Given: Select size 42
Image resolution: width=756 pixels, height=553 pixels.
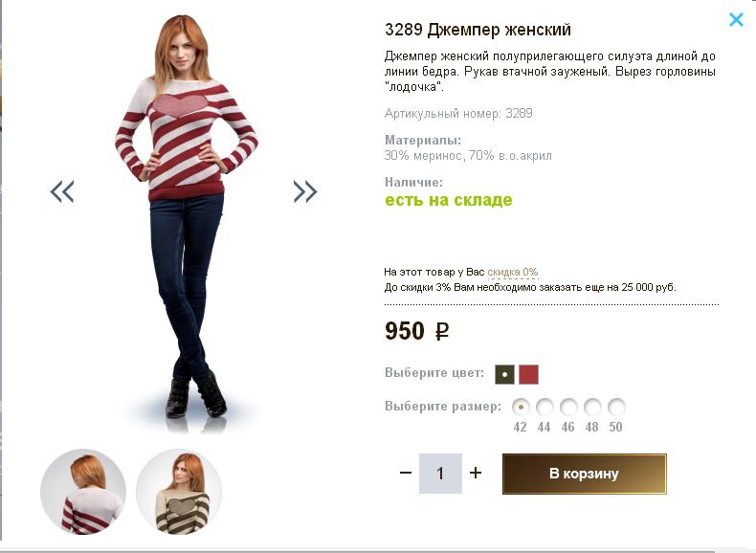Looking at the screenshot, I should pos(521,407).
